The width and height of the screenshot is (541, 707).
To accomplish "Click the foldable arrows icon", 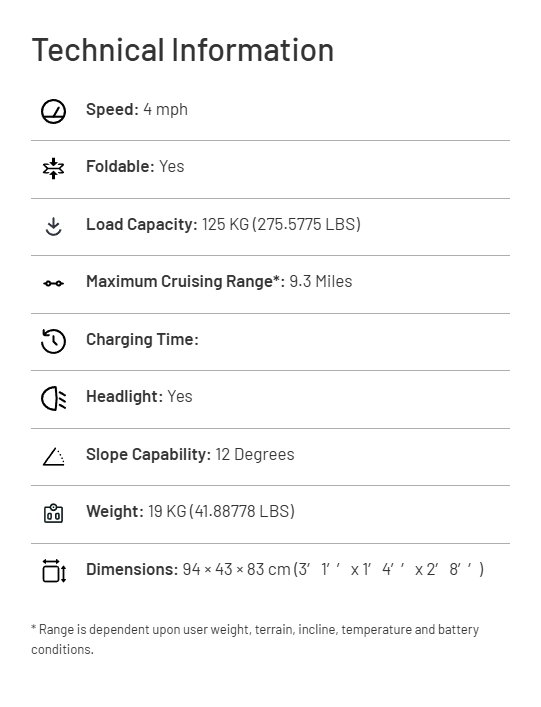I will pos(53,168).
